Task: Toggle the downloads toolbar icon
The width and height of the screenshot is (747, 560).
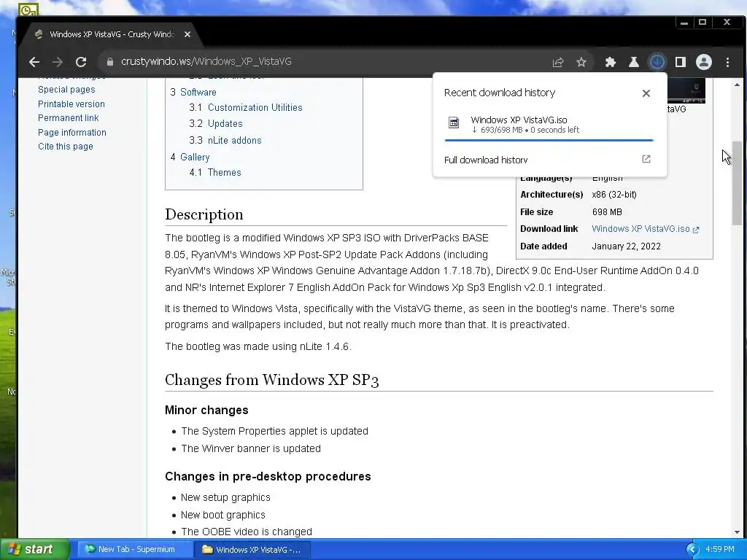Action: click(x=657, y=62)
